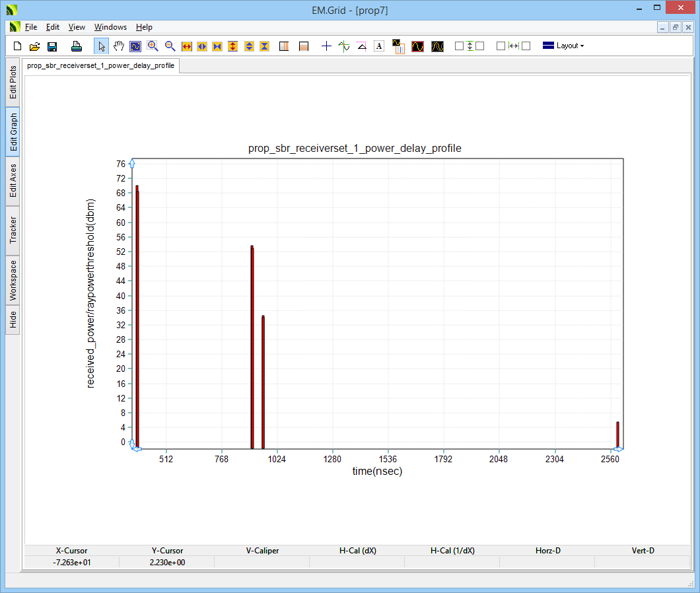700x593 pixels.
Task: Open the View menu
Action: (x=77, y=27)
